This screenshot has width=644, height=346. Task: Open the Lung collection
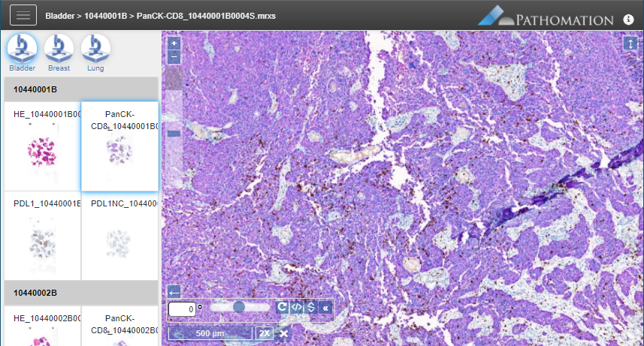(95, 51)
